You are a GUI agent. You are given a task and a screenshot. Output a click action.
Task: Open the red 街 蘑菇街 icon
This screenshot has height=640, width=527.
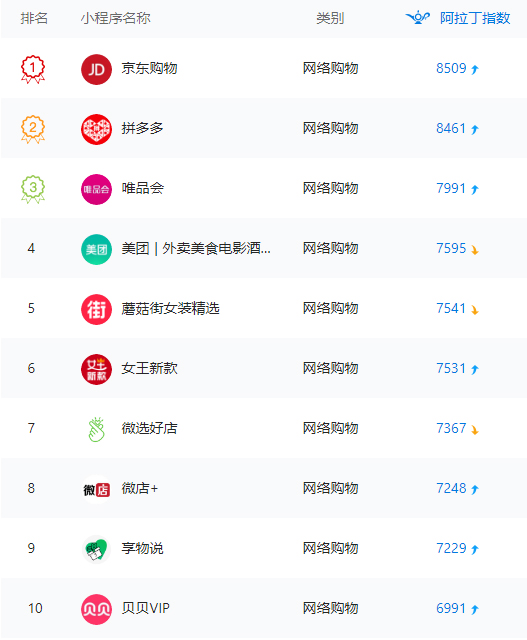96,309
